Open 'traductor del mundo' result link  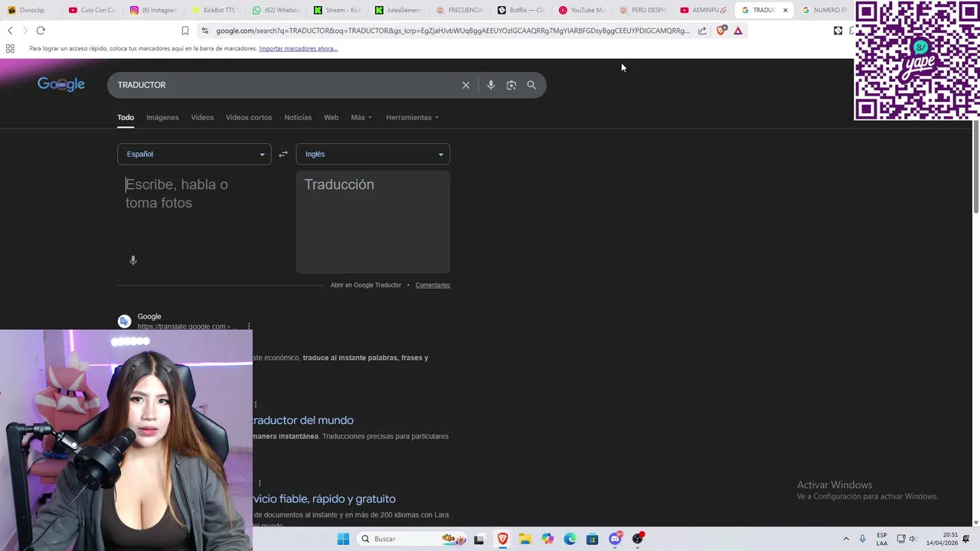point(303,420)
